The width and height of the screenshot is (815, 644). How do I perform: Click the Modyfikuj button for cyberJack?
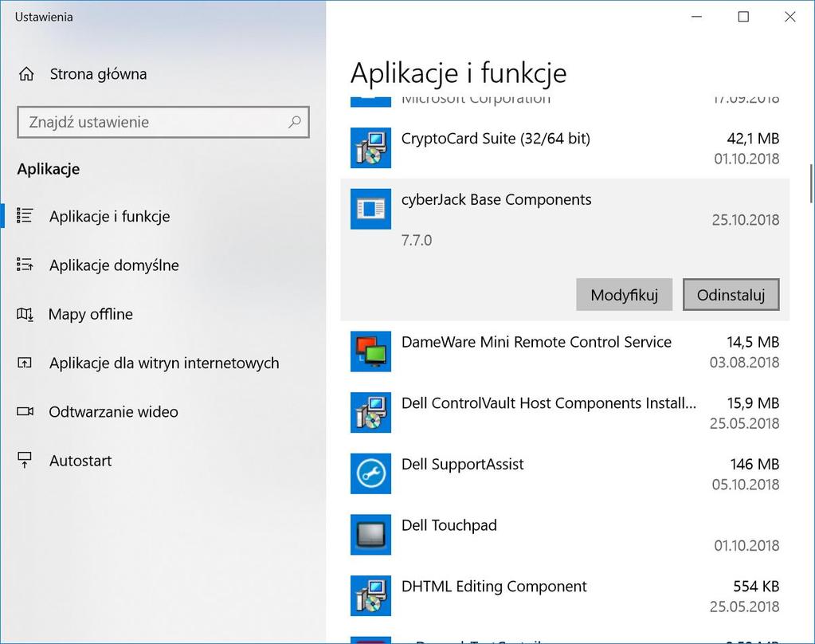(x=625, y=295)
